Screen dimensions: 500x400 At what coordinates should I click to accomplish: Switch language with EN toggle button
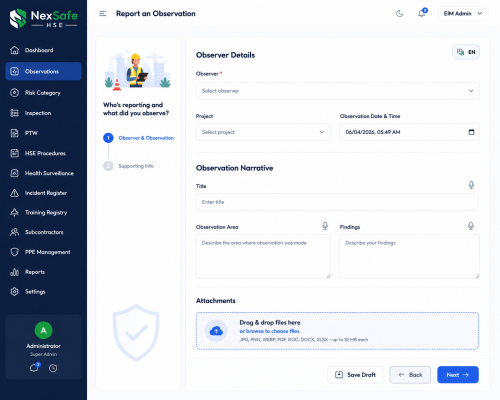466,52
